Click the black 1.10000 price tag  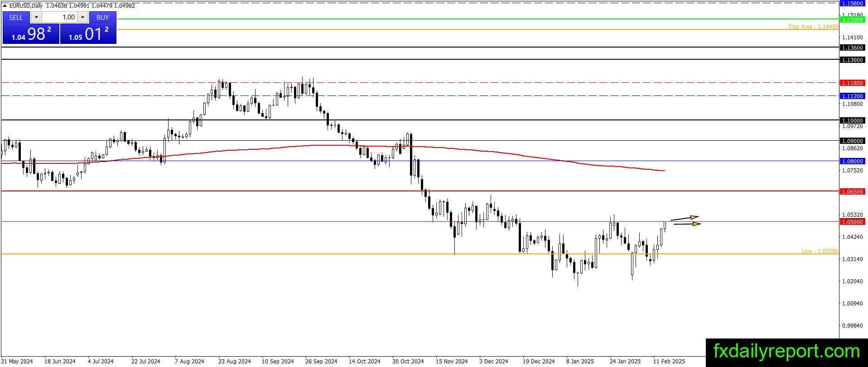pyautogui.click(x=852, y=120)
